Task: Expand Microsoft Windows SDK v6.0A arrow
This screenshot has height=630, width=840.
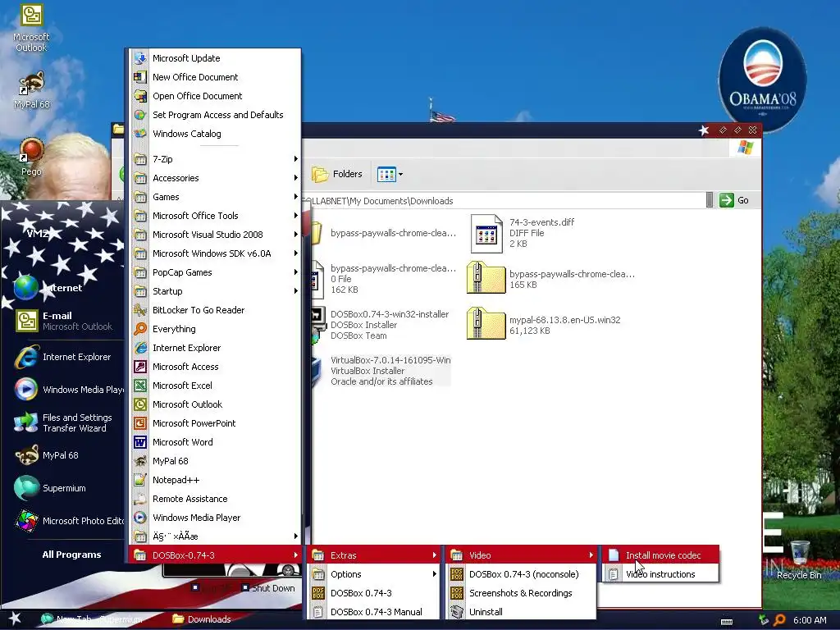Action: 295,253
